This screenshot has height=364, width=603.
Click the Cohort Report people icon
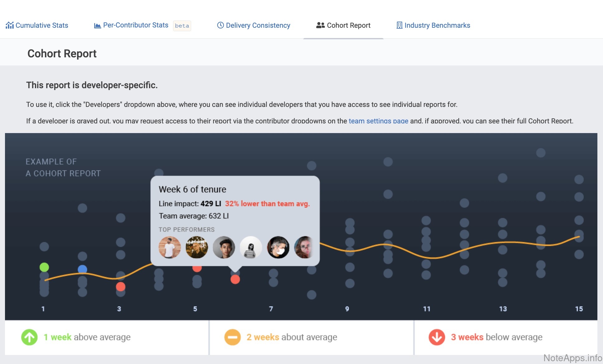320,25
